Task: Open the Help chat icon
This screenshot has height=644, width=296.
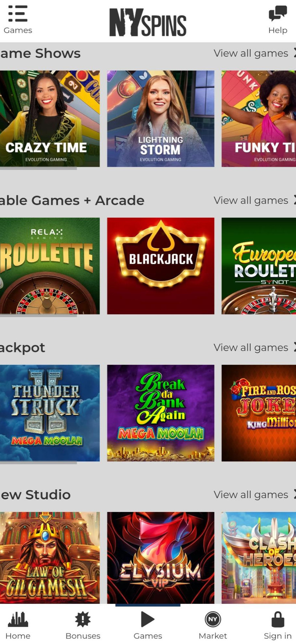Action: coord(277,14)
